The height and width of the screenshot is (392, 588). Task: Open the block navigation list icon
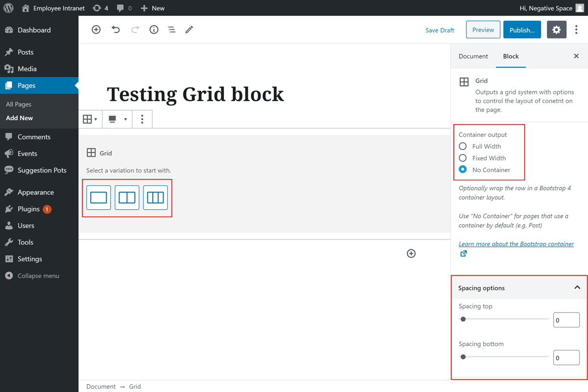pos(171,30)
